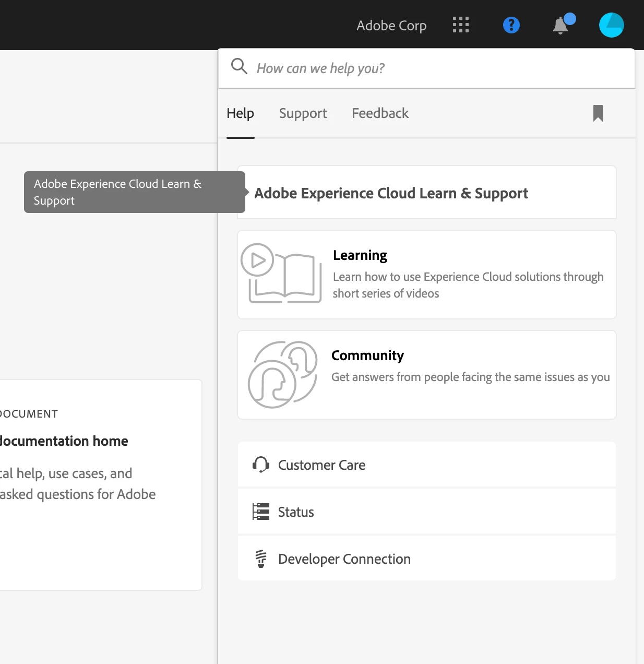Click the Customer Care headset icon
Viewport: 644px width, 664px height.
[x=261, y=464]
